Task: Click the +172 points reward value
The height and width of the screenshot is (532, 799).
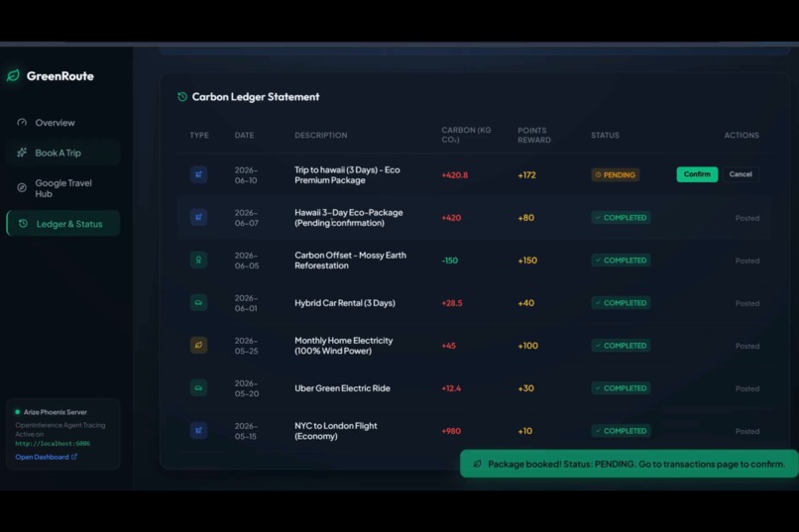Action: 527,175
